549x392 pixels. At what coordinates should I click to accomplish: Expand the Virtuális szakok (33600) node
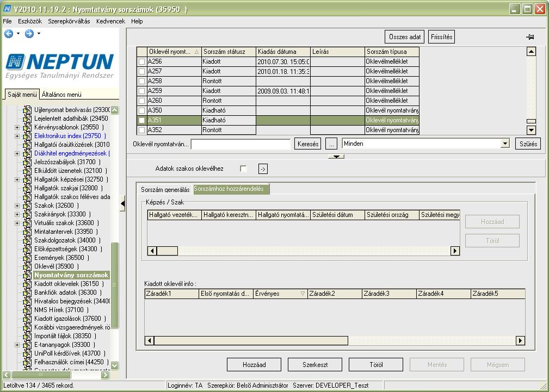click(17, 223)
